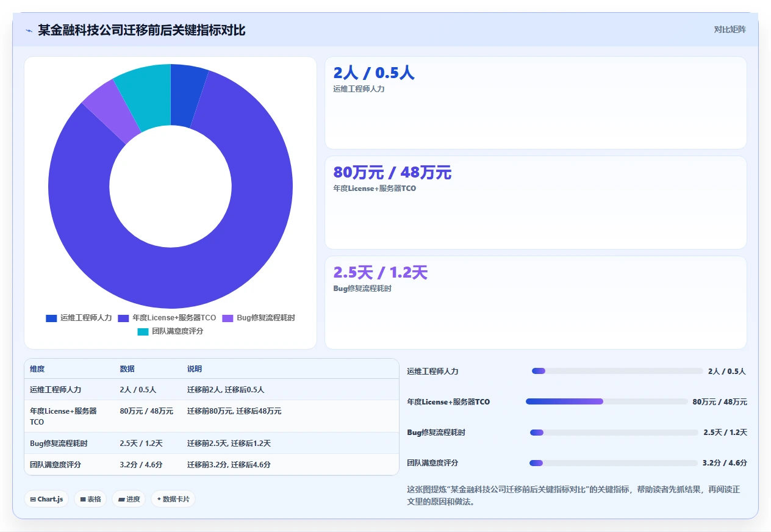The image size is (771, 532).
Task: Select the 80万元 / 48万元 data card
Action: tap(536, 203)
